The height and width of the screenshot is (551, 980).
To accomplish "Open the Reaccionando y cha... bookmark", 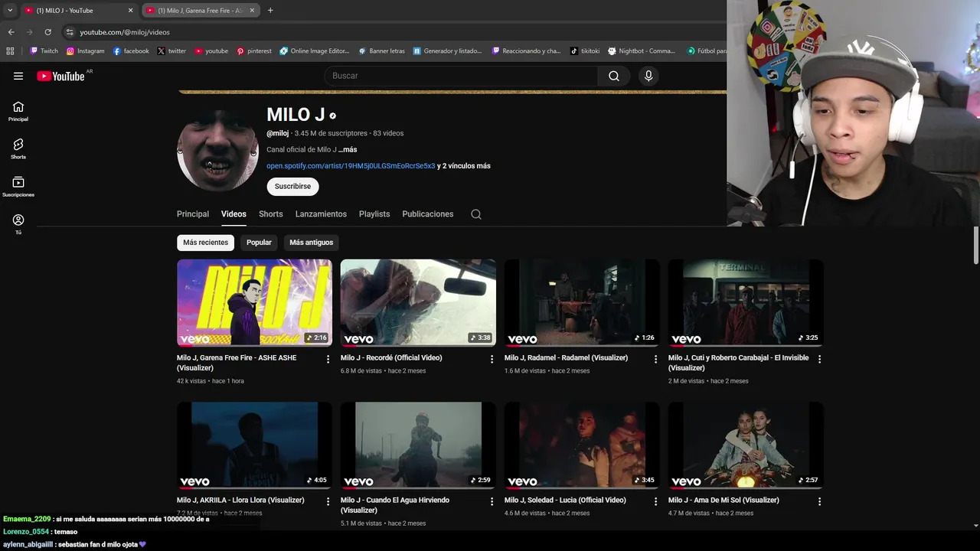I will click(x=527, y=51).
